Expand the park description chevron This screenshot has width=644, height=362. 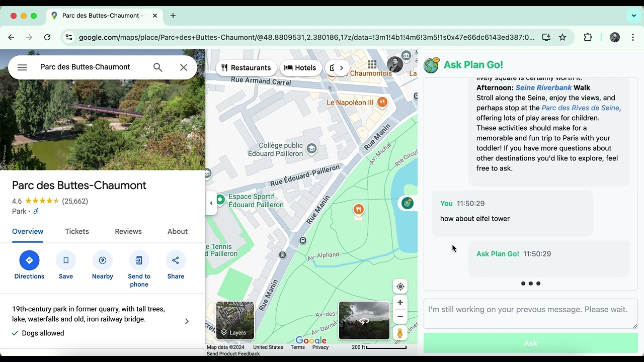pyautogui.click(x=187, y=321)
